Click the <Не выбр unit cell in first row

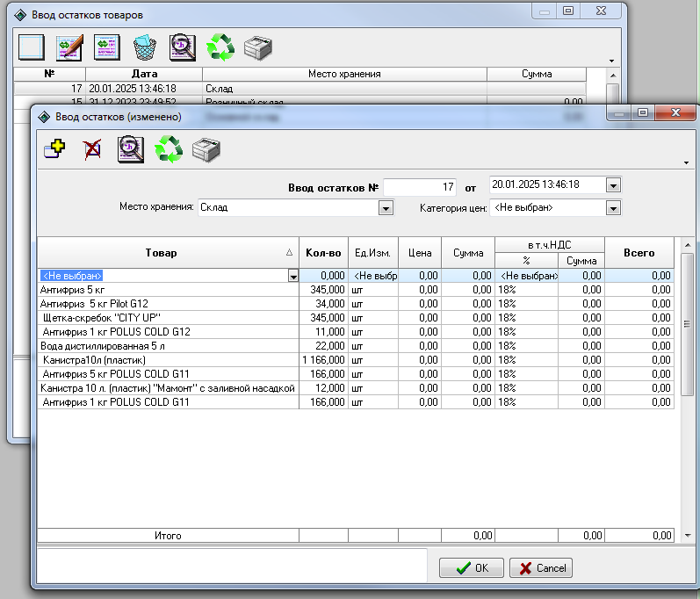pos(373,276)
